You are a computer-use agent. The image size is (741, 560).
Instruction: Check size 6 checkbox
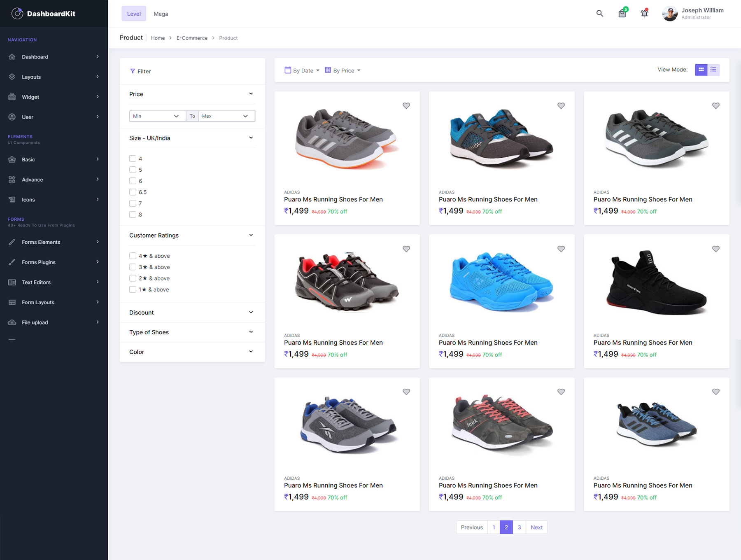[133, 181]
